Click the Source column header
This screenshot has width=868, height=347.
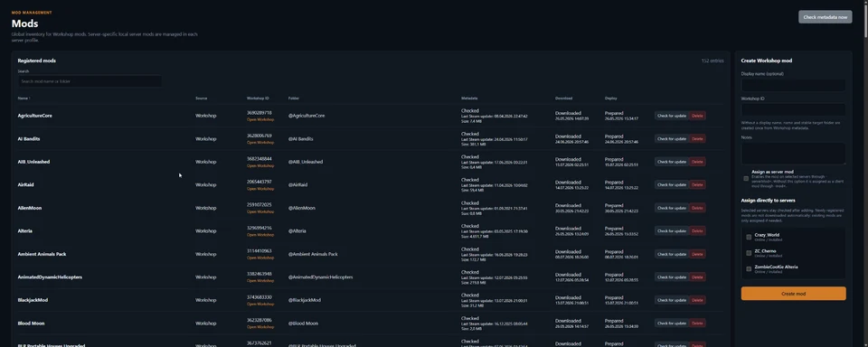pyautogui.click(x=201, y=98)
